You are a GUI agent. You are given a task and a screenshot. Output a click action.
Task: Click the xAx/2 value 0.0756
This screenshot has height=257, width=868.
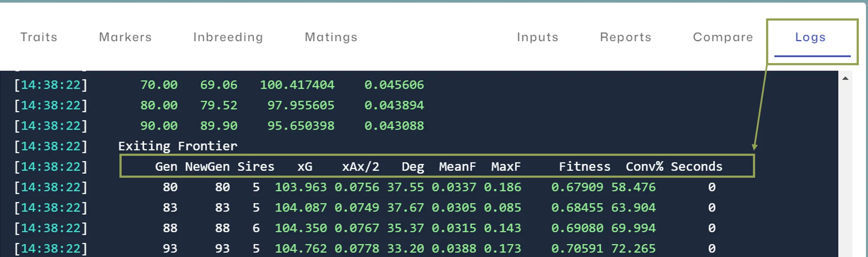click(357, 187)
